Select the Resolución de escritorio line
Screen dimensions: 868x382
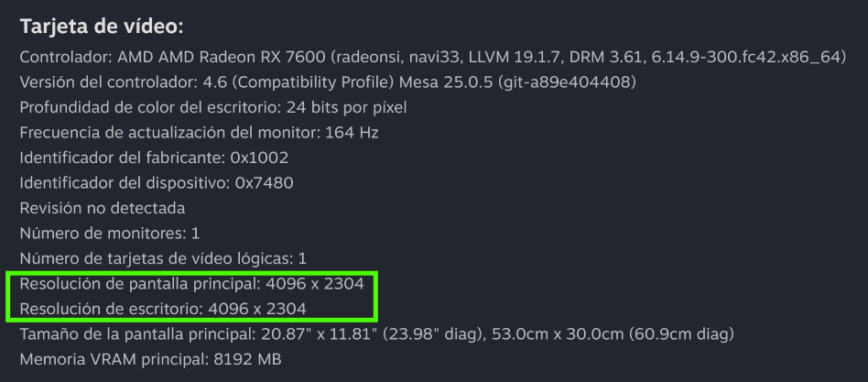pyautogui.click(x=163, y=309)
